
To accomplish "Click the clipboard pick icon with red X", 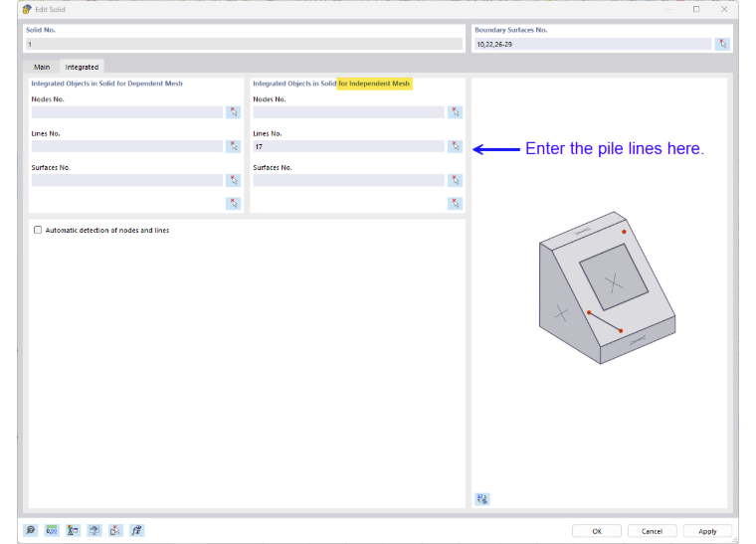I will (x=115, y=530).
